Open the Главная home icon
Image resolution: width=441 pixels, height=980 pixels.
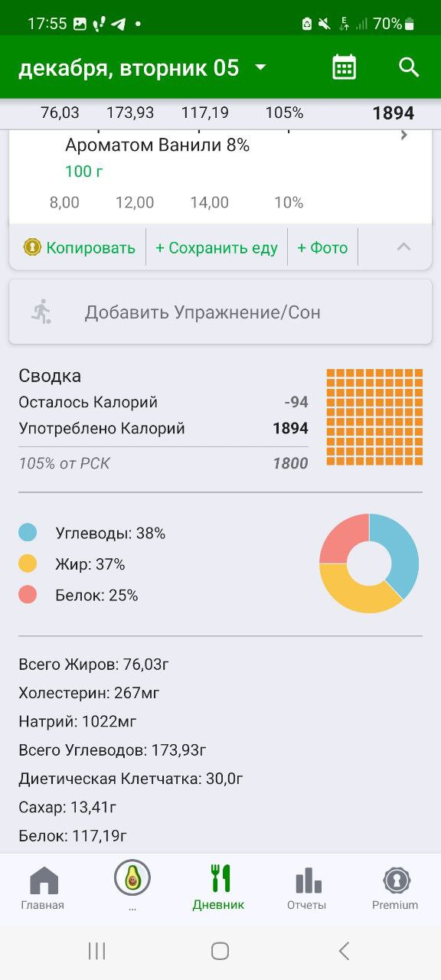(43, 880)
